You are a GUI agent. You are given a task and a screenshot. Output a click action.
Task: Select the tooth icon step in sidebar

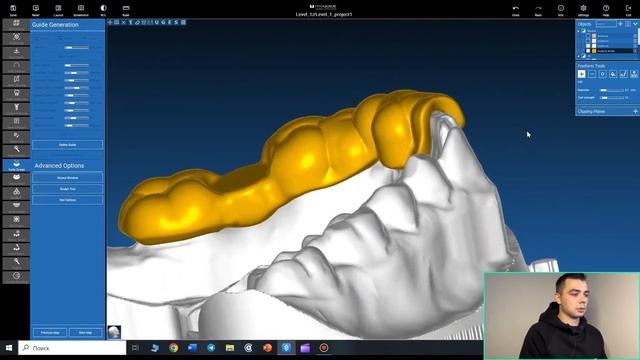(16, 94)
